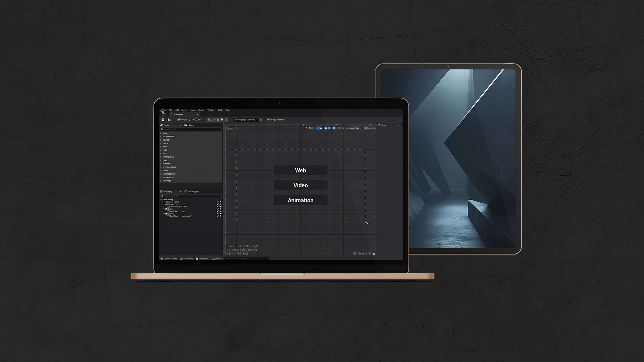Click the Search Palette field
644x362 pixels.
point(191,129)
